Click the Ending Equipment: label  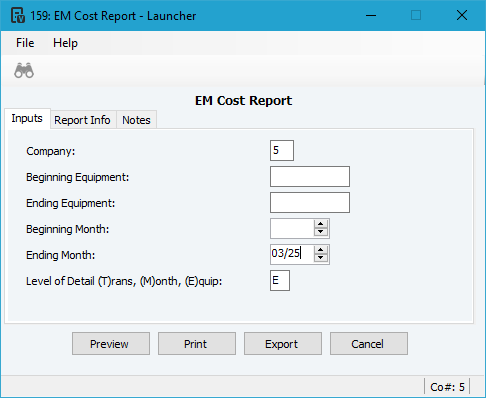pyautogui.click(x=70, y=203)
